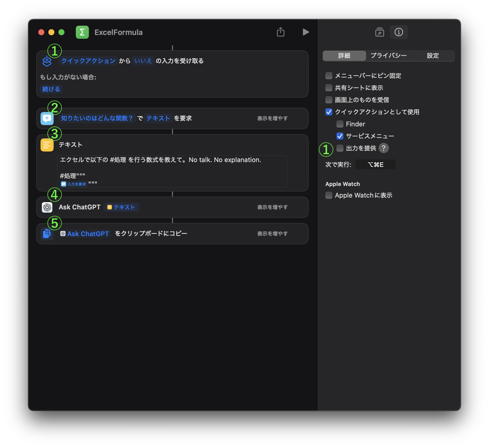Viewport: 489px width, 448px height.
Task: Expand 表示を増やす in the Ask ChatGPT action
Action: coord(272,207)
